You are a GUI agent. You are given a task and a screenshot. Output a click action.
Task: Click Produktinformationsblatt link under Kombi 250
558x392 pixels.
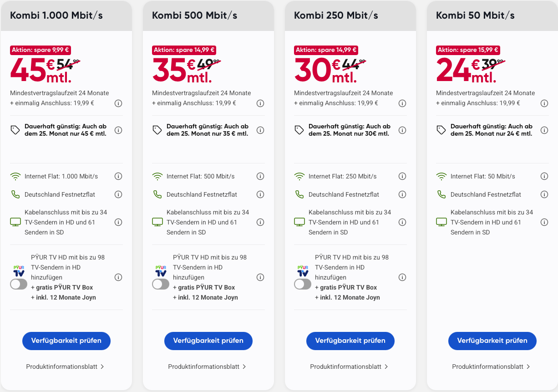pyautogui.click(x=345, y=367)
